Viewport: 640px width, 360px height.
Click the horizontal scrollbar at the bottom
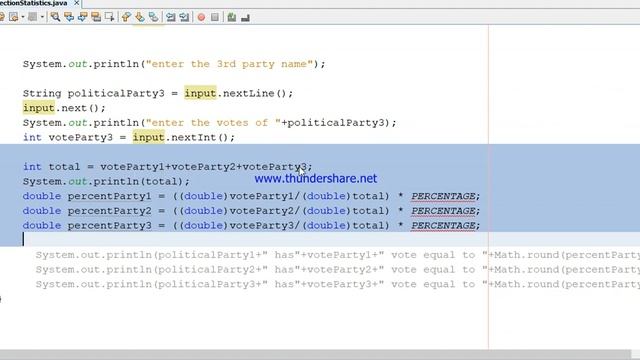(x=315, y=354)
